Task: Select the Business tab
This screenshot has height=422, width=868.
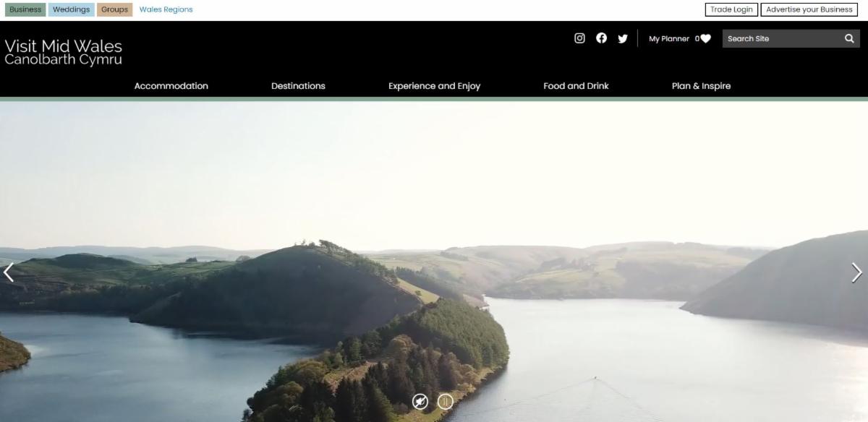Action: click(25, 9)
